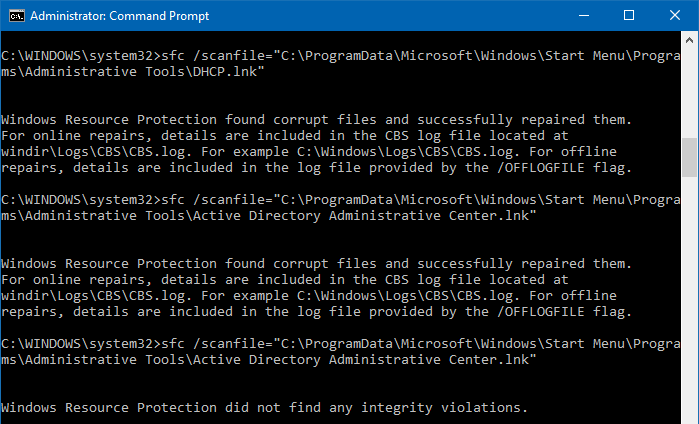Screen dimensions: 699x424
Task: Click the second 'found corrupt files' message line
Action: click(317, 264)
